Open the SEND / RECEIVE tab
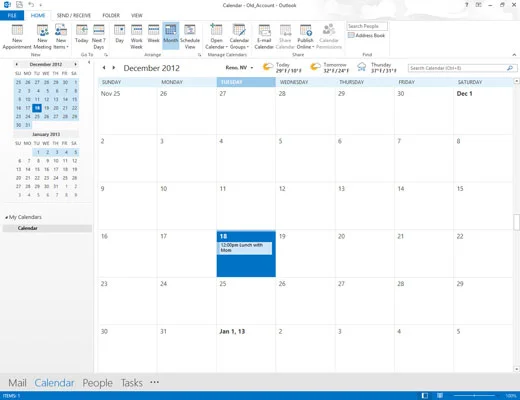This screenshot has width=520, height=400. click(74, 15)
